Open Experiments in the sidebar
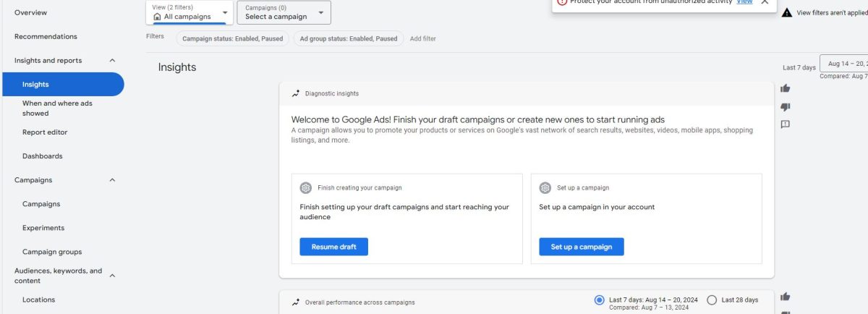Screen dimensions: 868x314 (43, 228)
